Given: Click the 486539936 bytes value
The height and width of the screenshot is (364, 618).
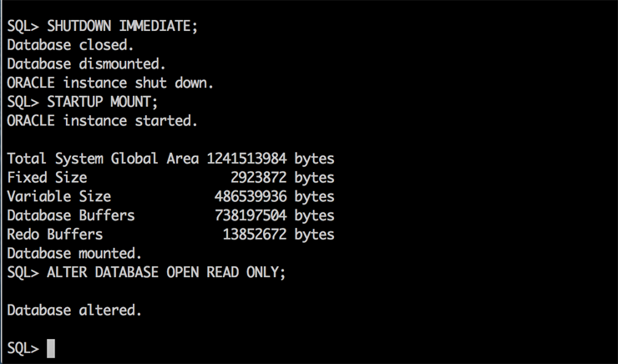Looking at the screenshot, I should click(274, 197).
